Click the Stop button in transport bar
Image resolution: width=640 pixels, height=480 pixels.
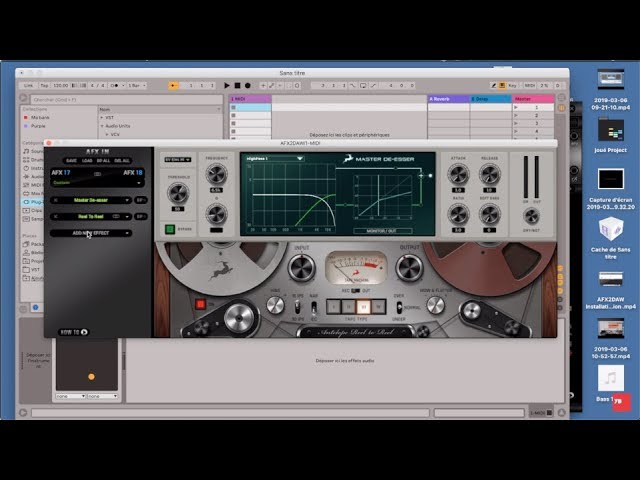tap(237, 86)
